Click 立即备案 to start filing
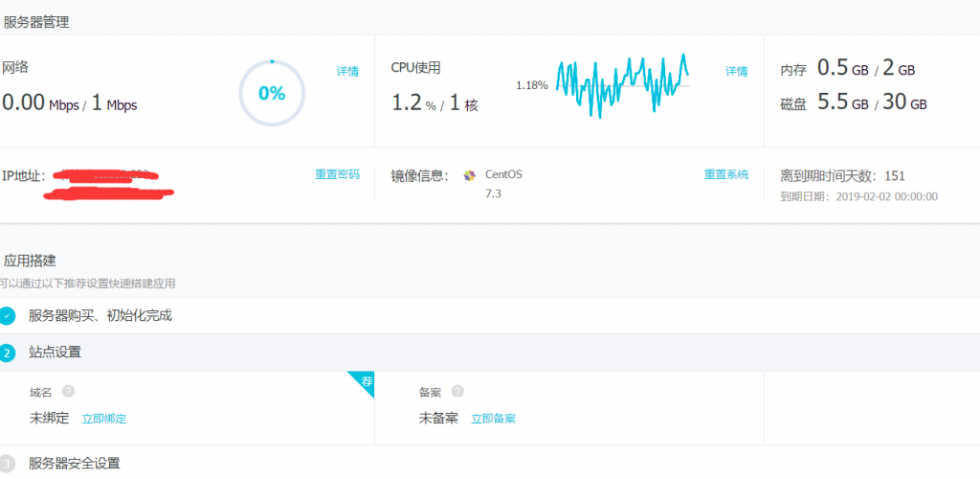 pos(493,419)
